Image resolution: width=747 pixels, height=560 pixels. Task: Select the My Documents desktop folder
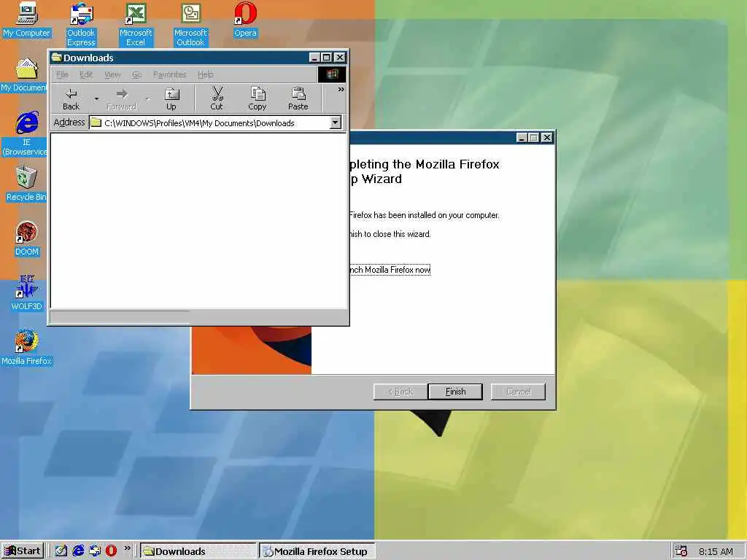pyautogui.click(x=24, y=75)
